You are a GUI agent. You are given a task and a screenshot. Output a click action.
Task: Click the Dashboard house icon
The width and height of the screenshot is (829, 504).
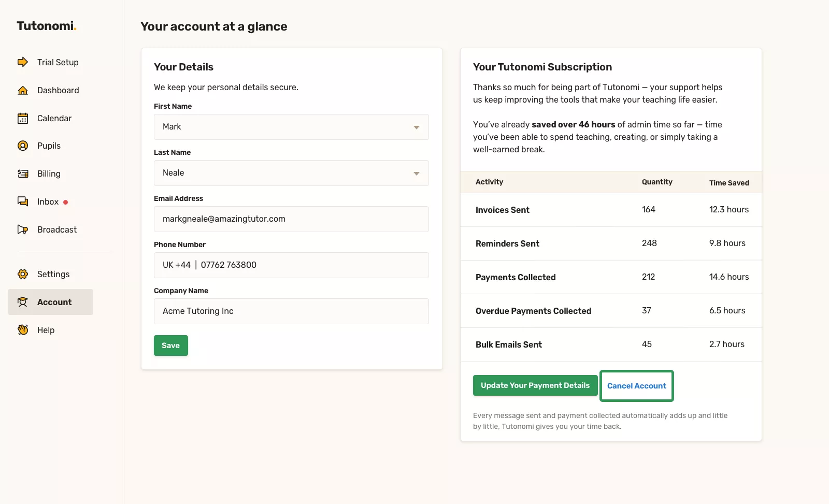pos(23,90)
